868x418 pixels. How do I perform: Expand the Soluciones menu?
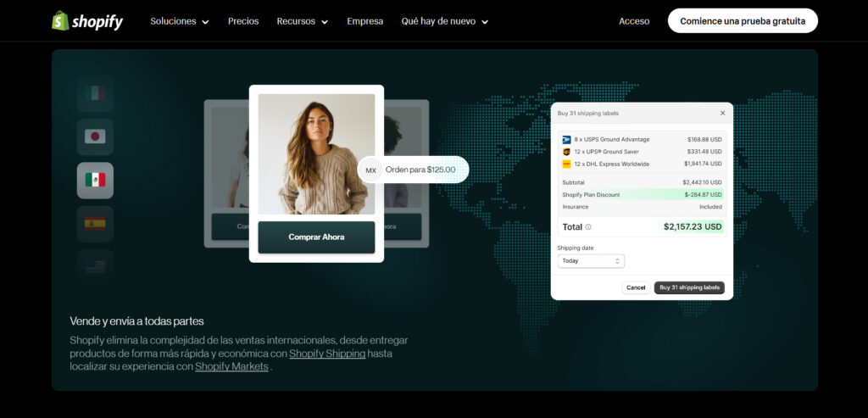(x=180, y=21)
